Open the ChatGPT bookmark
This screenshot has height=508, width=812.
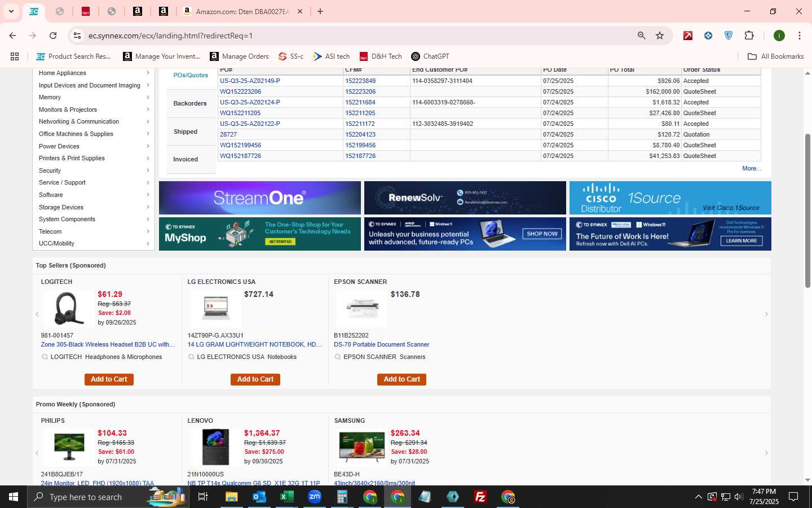430,56
